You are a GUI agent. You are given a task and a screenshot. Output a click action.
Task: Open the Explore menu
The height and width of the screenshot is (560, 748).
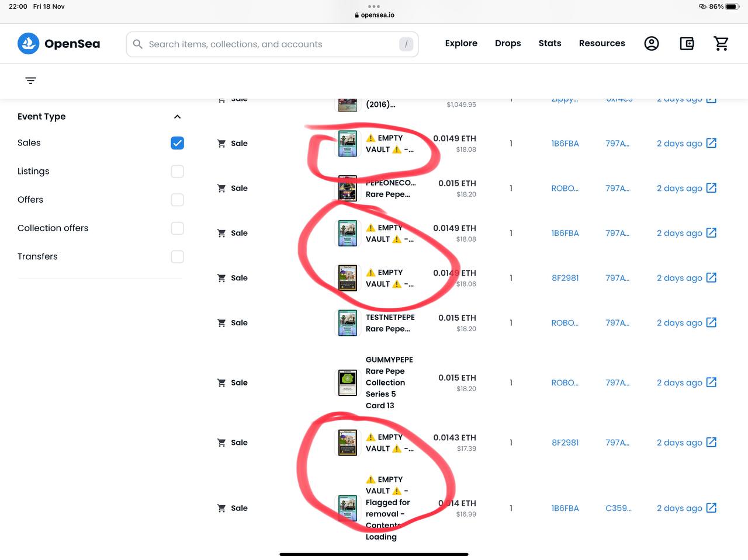[x=461, y=43]
